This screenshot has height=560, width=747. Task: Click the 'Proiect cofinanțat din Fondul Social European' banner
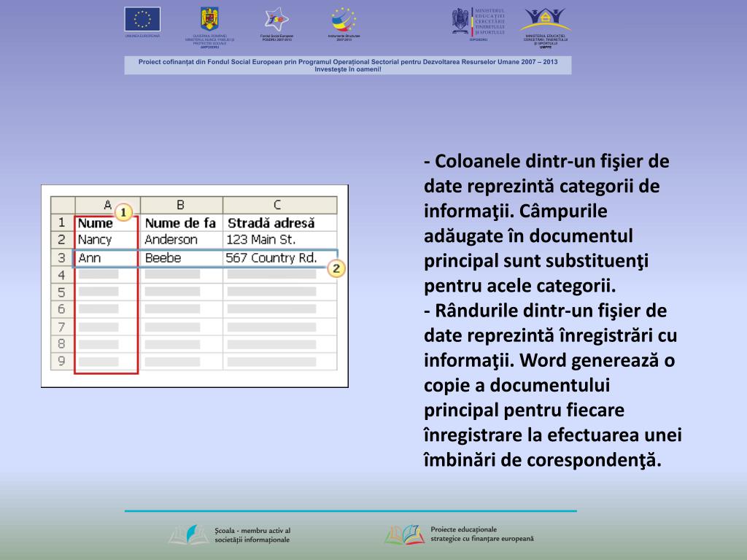click(348, 65)
